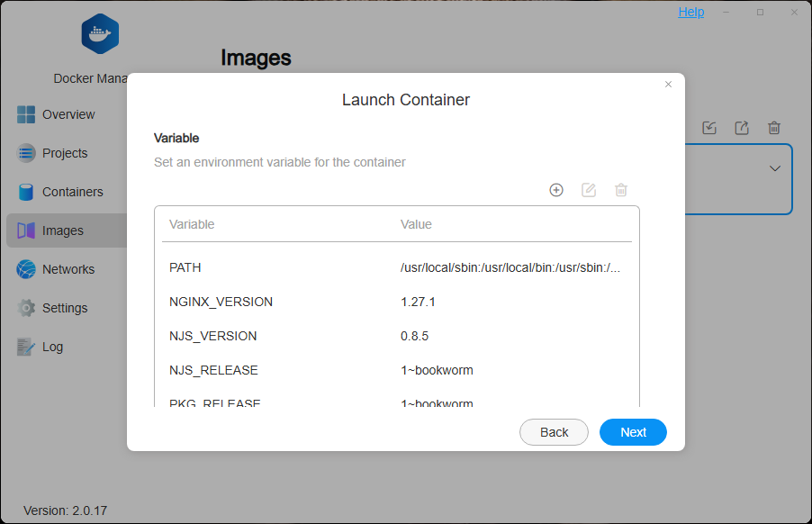Edit the selected environment variable

pos(589,190)
